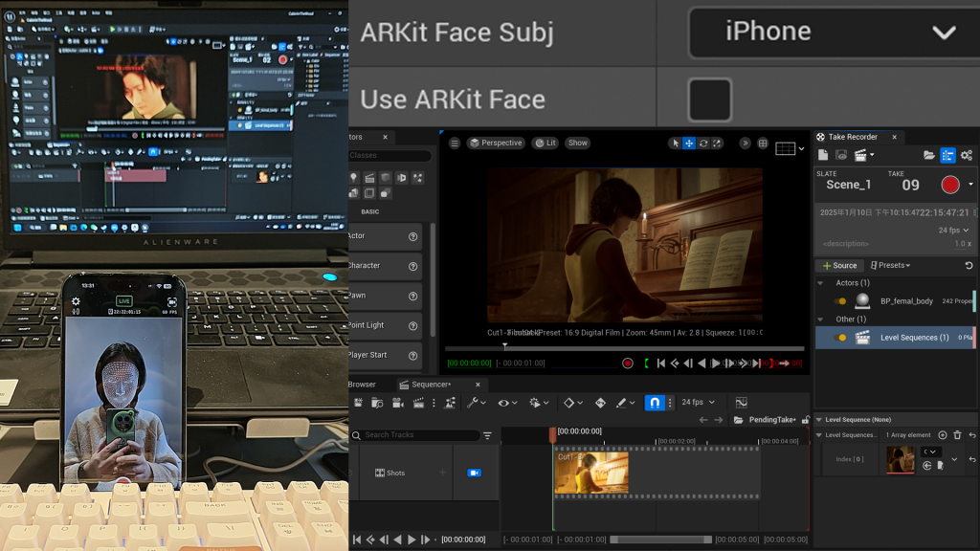Screen dimensions: 980x551
Task: Select the Level Sequences (1) row
Action: 895,338
